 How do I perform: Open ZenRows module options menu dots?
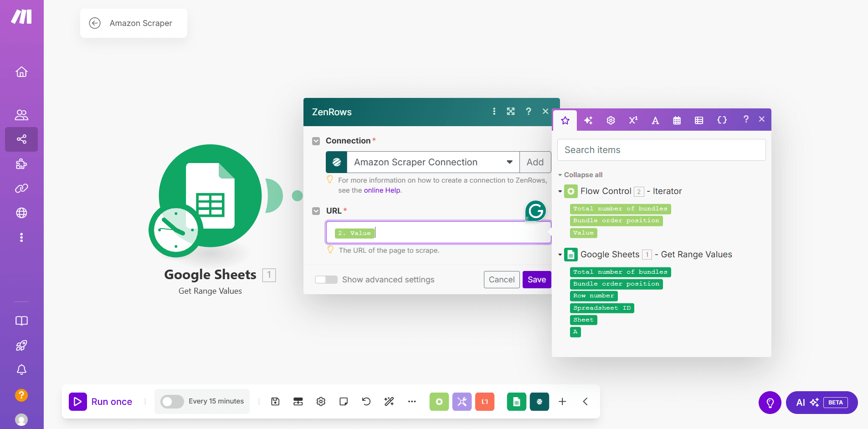(494, 112)
